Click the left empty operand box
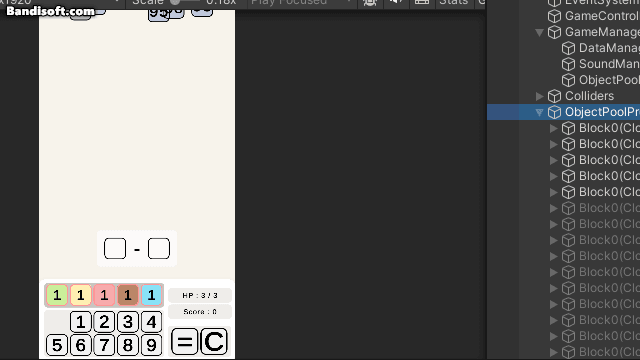 115,249
